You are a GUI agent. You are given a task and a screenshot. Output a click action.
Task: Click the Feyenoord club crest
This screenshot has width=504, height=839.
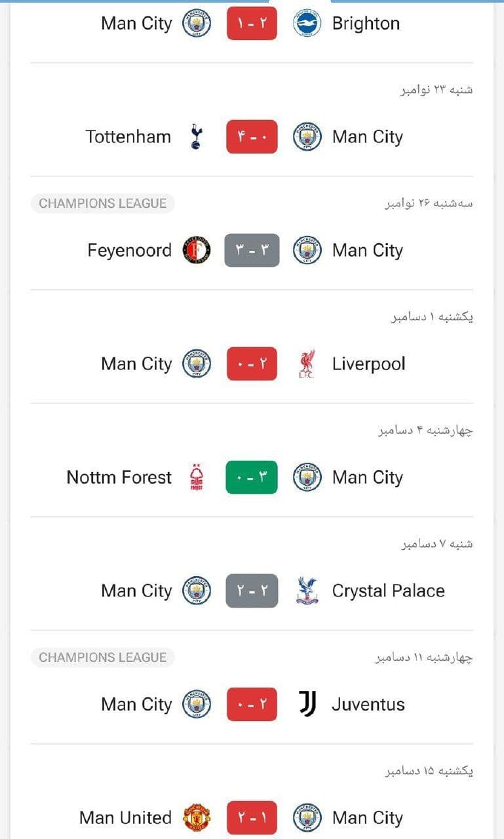[197, 250]
